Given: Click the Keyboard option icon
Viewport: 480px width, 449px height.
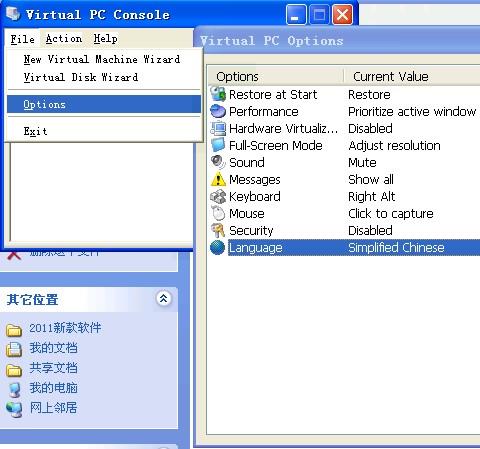Looking at the screenshot, I should point(218,196).
